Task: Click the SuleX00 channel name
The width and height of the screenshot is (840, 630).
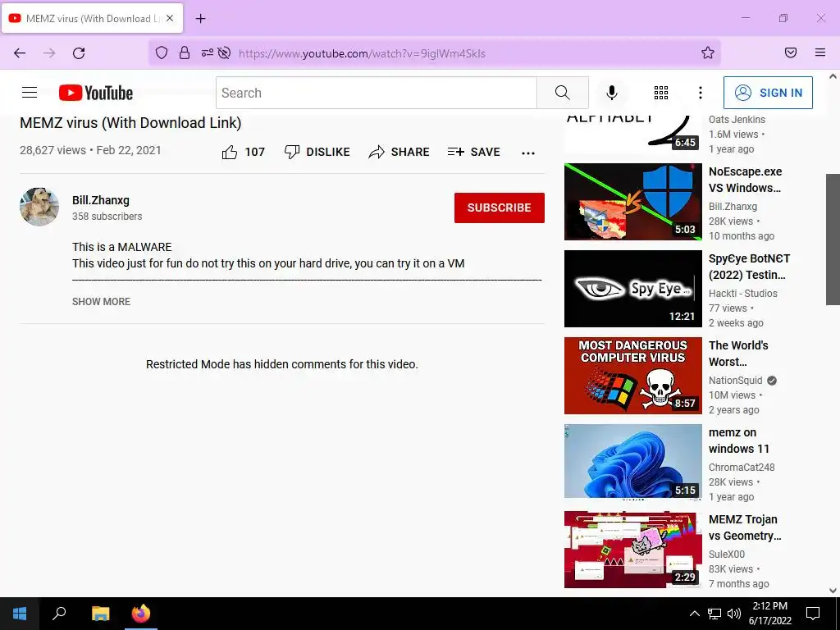Action: coord(727,554)
